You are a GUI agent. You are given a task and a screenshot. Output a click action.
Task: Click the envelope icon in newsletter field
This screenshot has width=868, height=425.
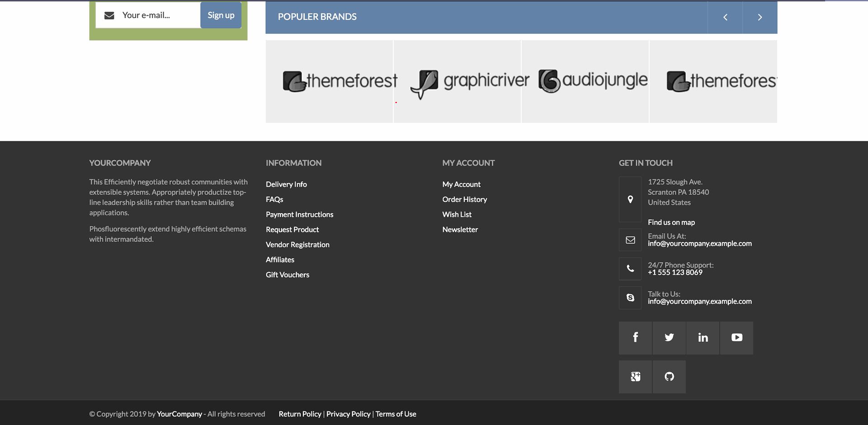tap(109, 15)
